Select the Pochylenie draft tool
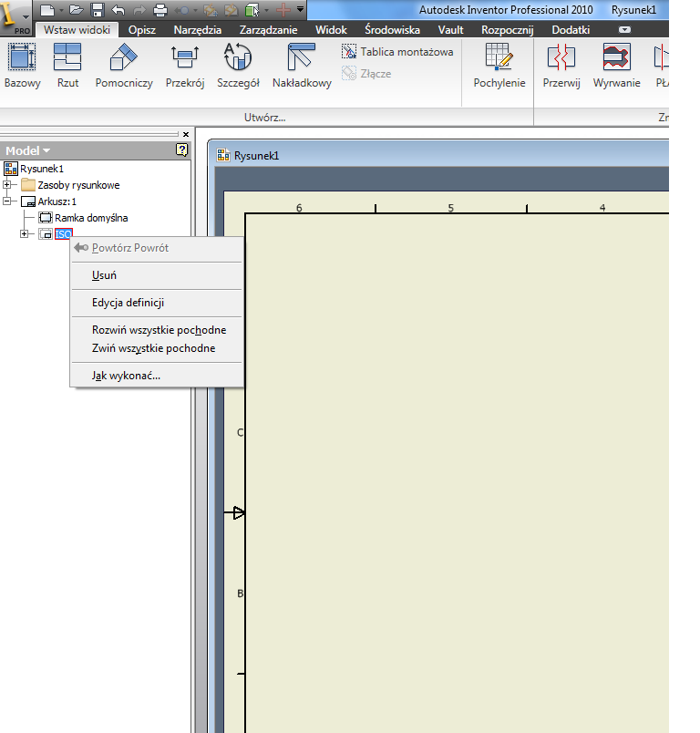700x733 pixels. pos(499,66)
